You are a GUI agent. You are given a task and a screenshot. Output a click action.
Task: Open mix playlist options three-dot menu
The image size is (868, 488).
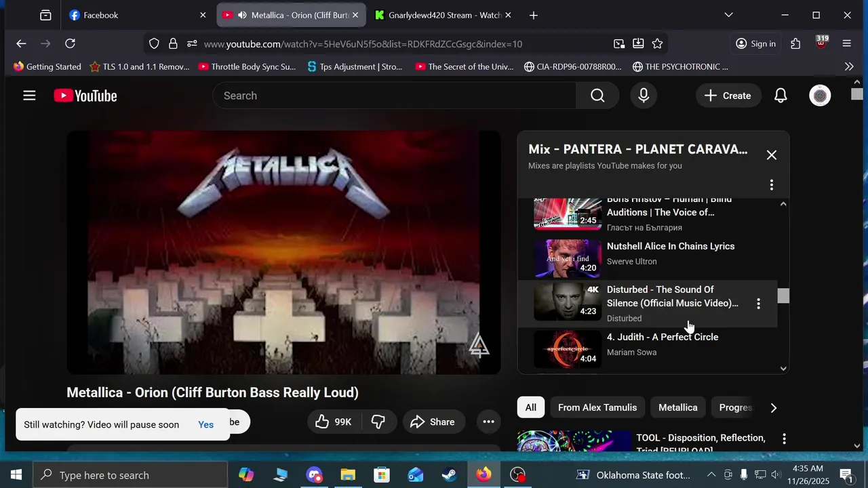[772, 185]
